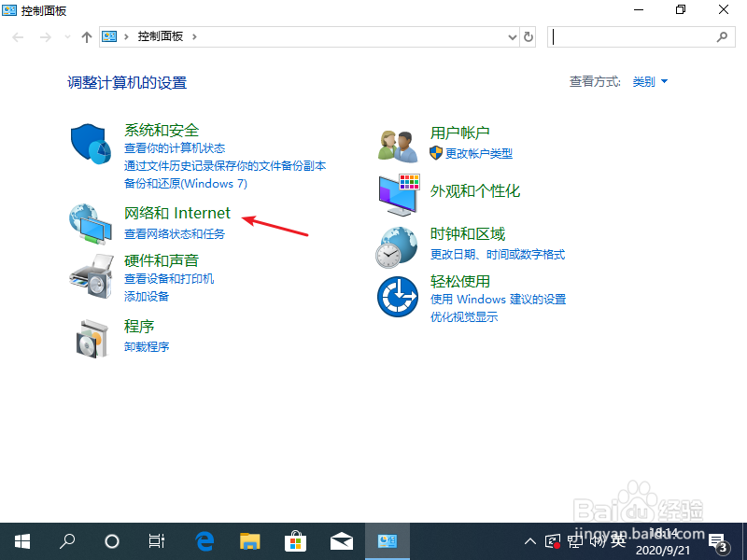Viewport: 747px width, 560px height.
Task: Open 硬件和声音 category
Action: (x=162, y=261)
